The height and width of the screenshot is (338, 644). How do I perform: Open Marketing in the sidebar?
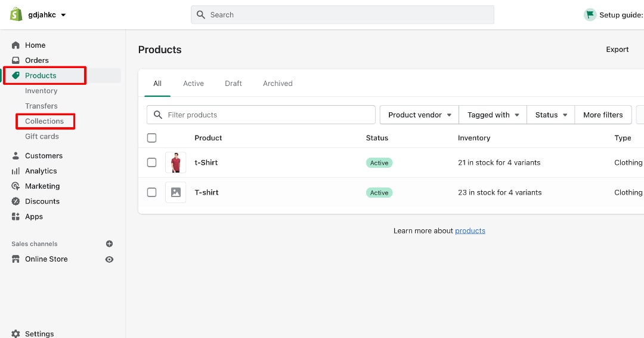42,186
